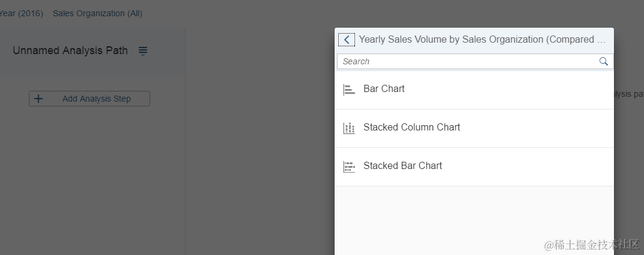Click the Stacked Bar Chart icon
Image resolution: width=644 pixels, height=255 pixels.
coord(348,167)
